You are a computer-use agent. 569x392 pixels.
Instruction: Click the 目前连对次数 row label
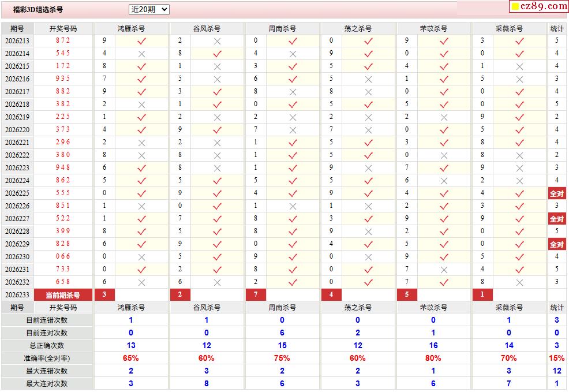tap(47, 333)
